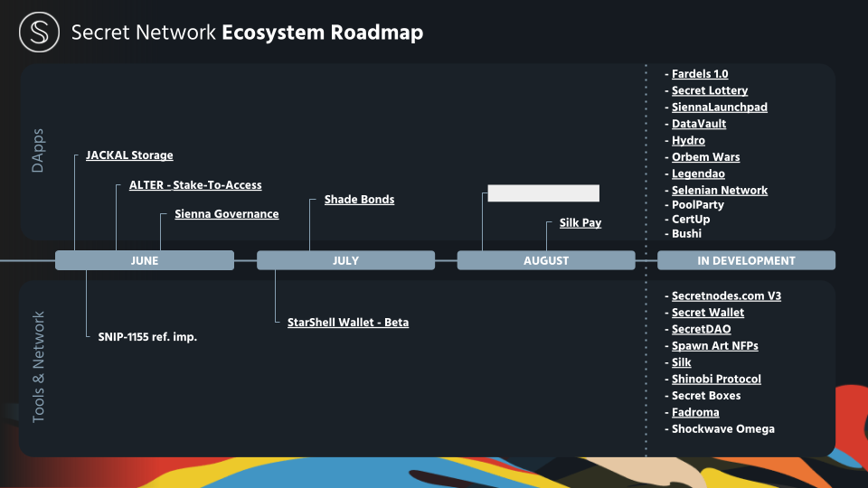This screenshot has height=488, width=868.
Task: Open the Orbem Wars link
Action: pyautogui.click(x=706, y=157)
